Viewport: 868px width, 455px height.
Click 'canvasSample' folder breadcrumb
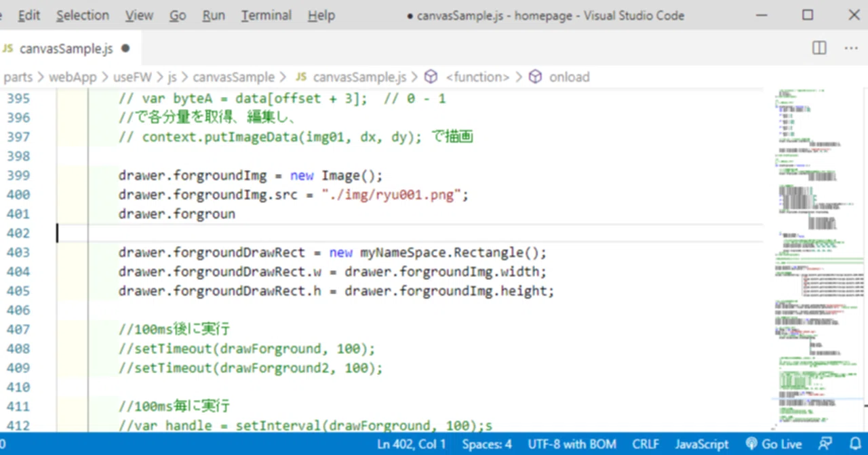pyautogui.click(x=234, y=77)
